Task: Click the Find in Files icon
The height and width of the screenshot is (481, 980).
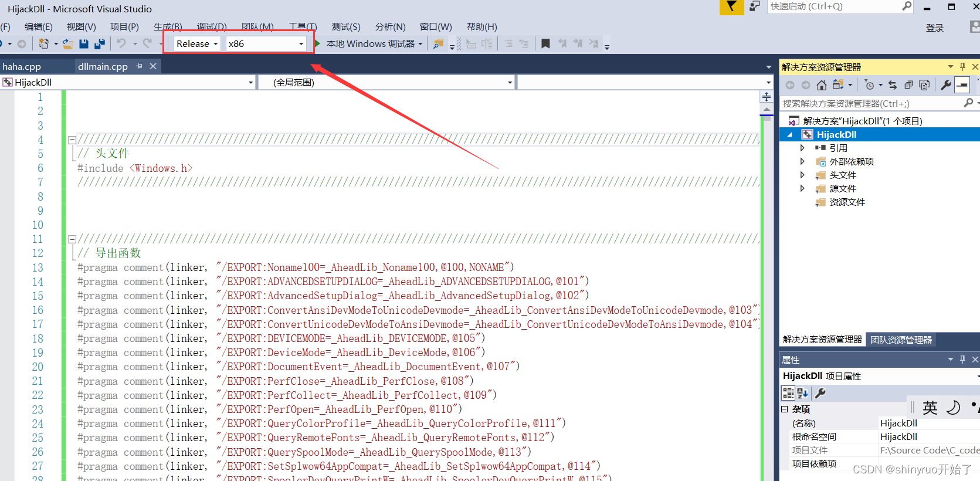Action: pos(438,43)
